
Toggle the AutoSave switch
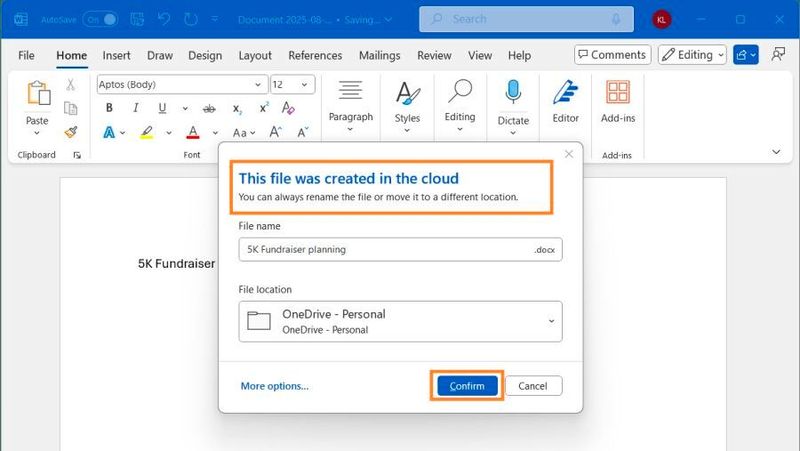click(99, 19)
